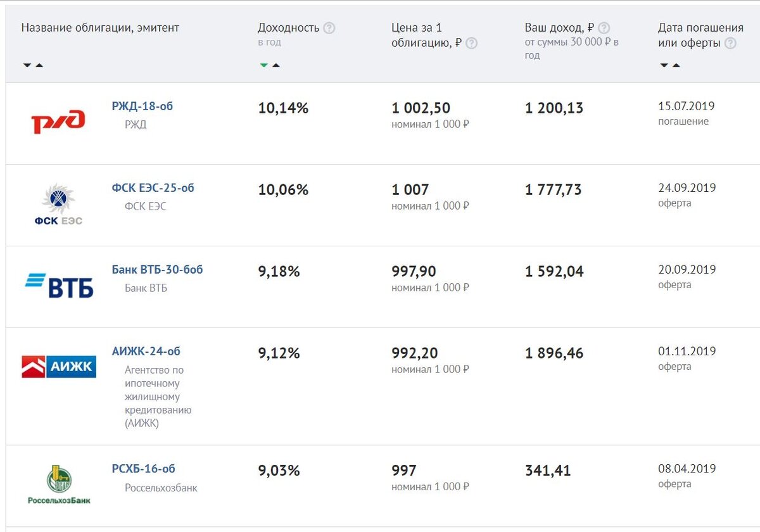This screenshot has width=760, height=532.
Task: Click the price 1 007
Action: tap(410, 190)
